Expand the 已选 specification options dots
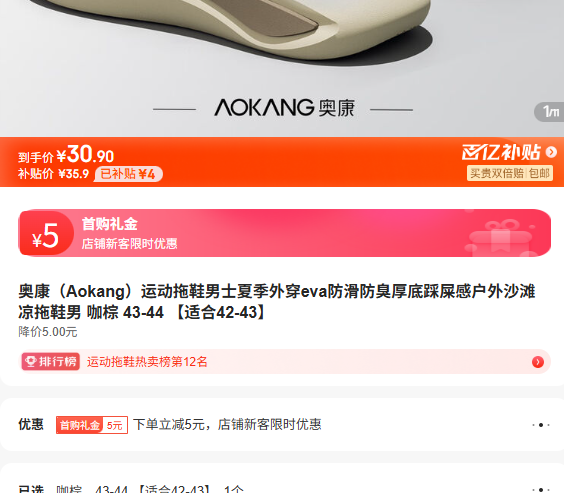This screenshot has width=564, height=493. click(541, 490)
